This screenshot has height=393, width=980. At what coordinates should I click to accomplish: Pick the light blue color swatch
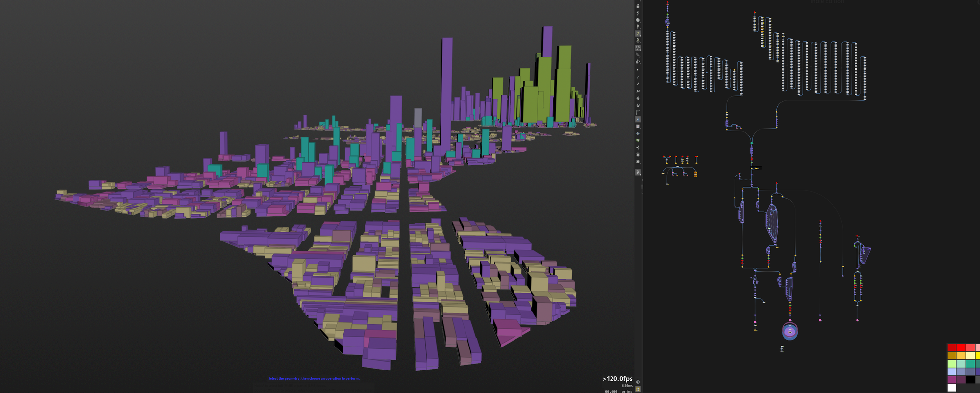pos(952,371)
